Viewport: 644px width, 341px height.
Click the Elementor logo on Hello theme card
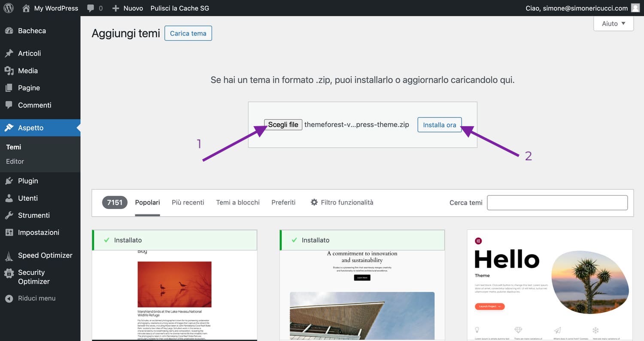point(478,241)
